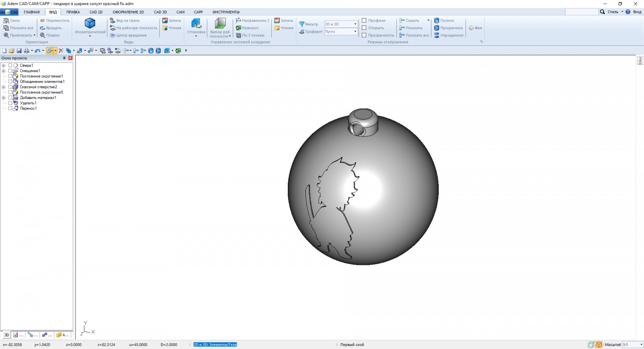The height and width of the screenshot is (349, 644).
Task: Click the red delete X toolbar icon
Action: tap(61, 51)
